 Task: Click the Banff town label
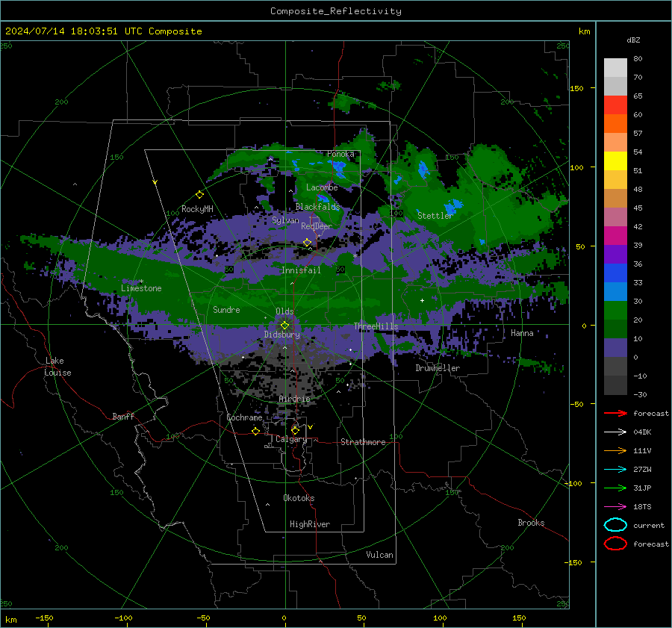123,416
